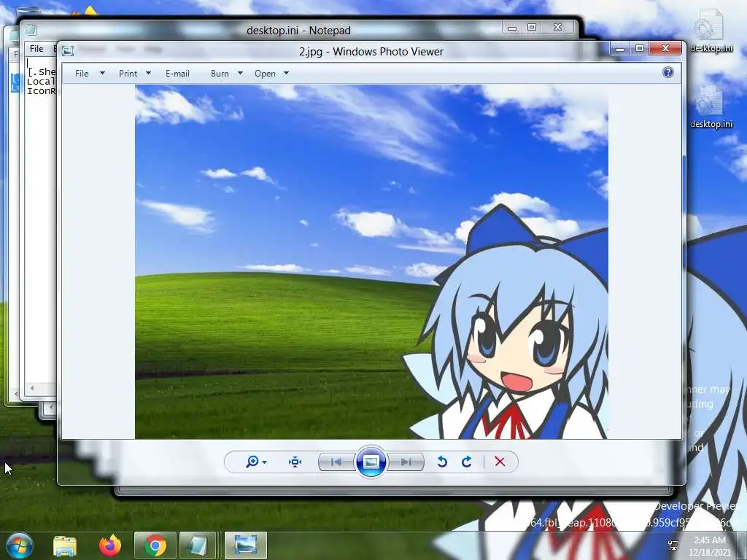Delete the picture with red X
The image size is (747, 560).
pyautogui.click(x=500, y=462)
